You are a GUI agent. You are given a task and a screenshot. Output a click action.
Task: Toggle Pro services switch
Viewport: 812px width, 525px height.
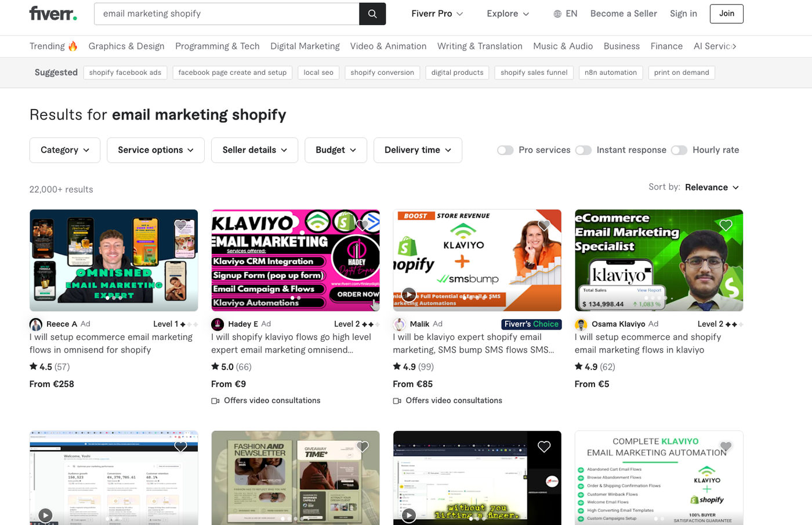point(505,150)
